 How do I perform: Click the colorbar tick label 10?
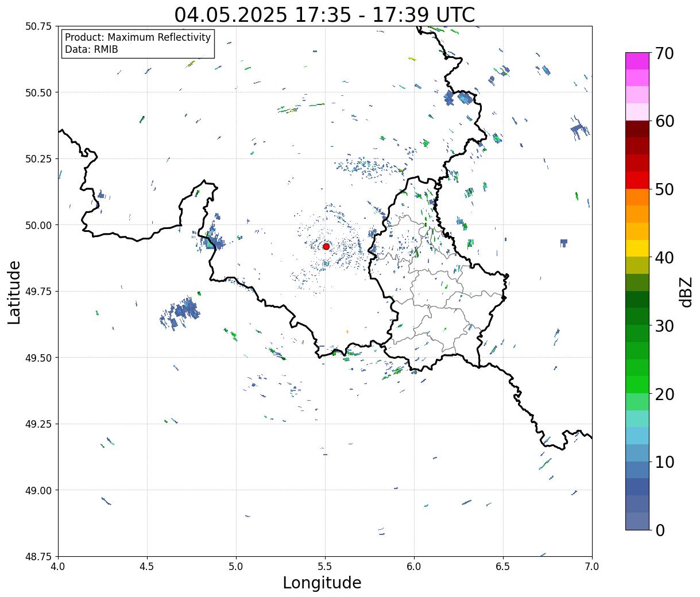coord(664,462)
